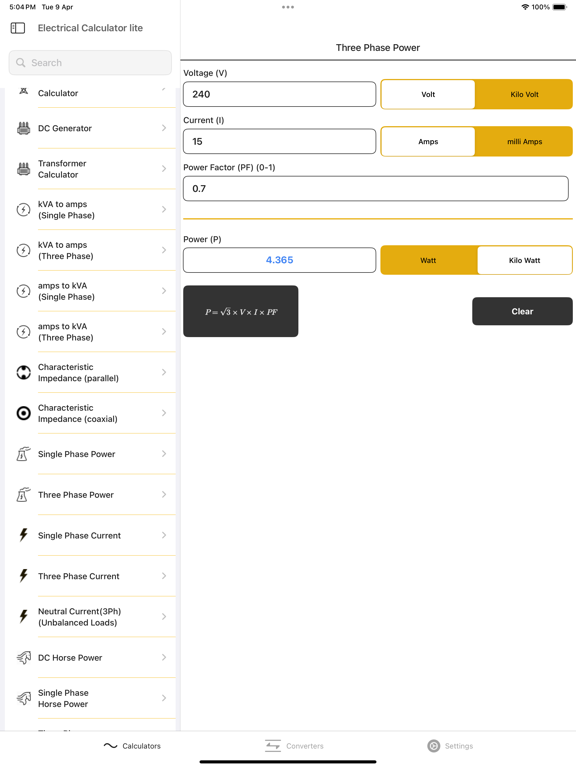Click DC Horse Power horse icon
This screenshot has width=576, height=768.
pyautogui.click(x=24, y=657)
